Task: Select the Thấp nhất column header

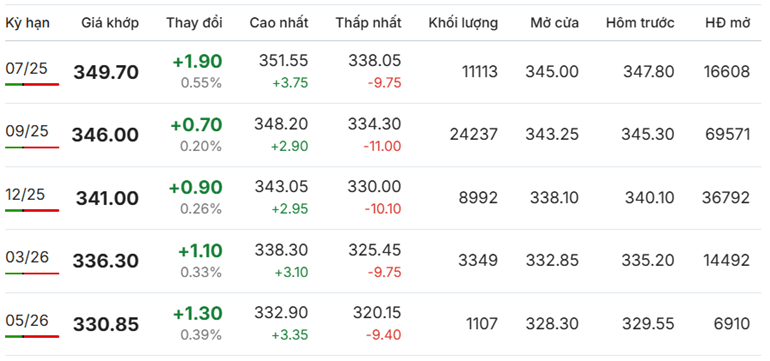Action: coord(369,23)
